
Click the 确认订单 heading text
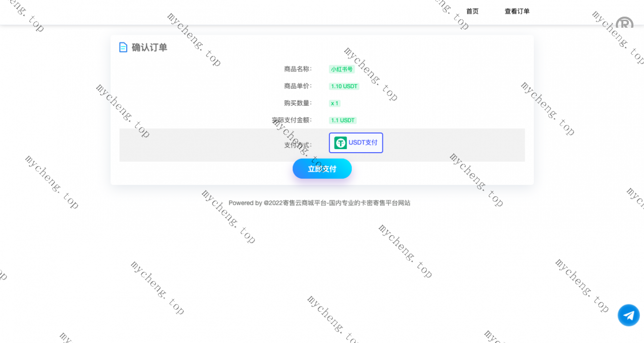[x=149, y=47]
